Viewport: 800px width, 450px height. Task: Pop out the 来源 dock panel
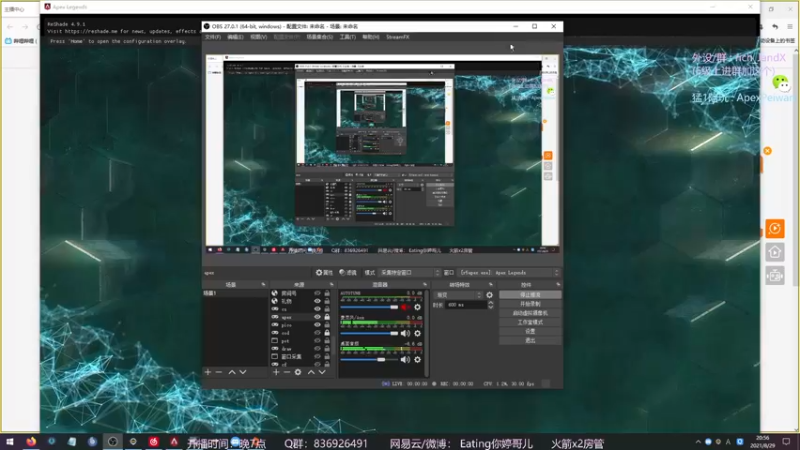coord(332,284)
